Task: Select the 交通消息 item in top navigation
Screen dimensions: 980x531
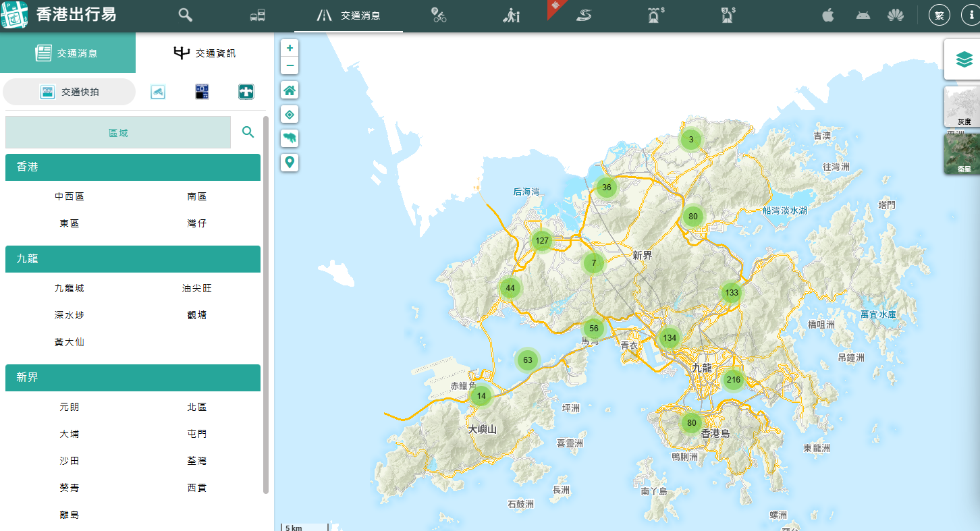Action: [349, 16]
